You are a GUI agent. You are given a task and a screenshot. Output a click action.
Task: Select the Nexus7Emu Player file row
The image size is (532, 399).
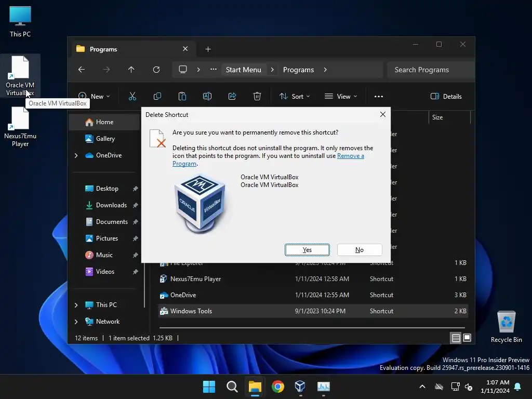313,279
